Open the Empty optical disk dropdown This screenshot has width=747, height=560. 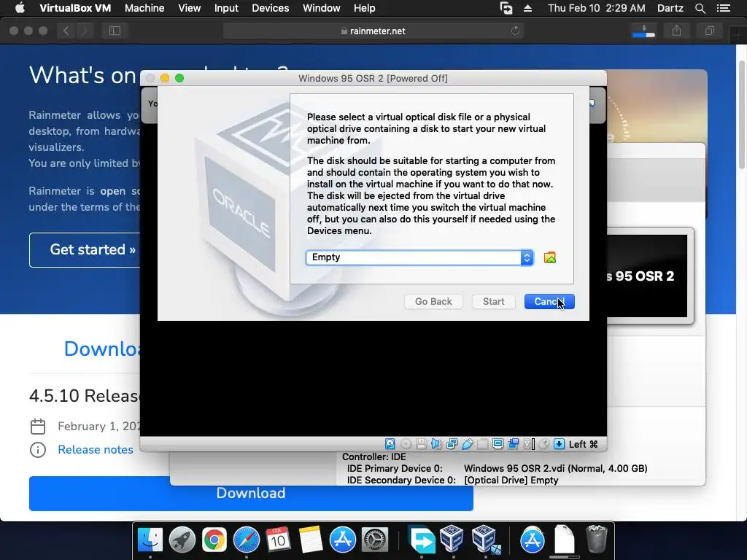click(419, 257)
